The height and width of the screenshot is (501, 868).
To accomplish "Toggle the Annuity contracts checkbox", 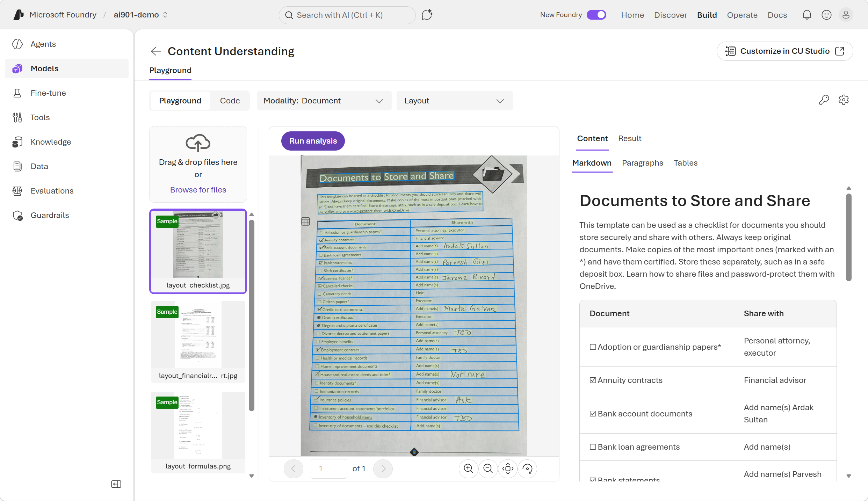I will (x=593, y=380).
